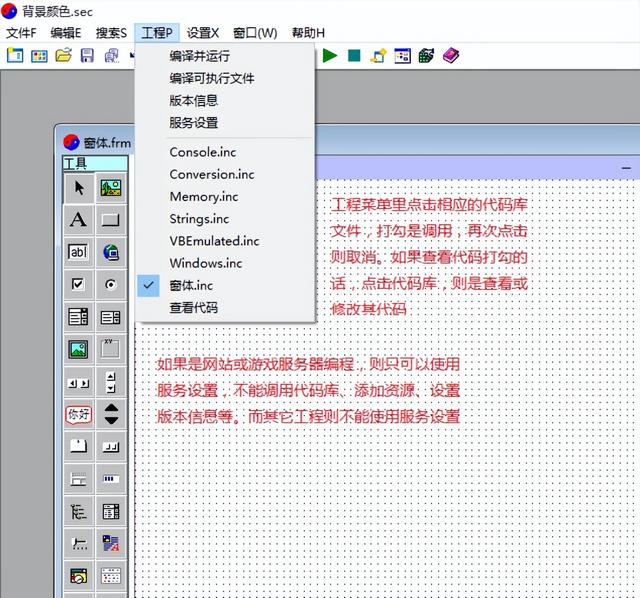
Task: Open the 编辑E menu
Action: pyautogui.click(x=66, y=33)
